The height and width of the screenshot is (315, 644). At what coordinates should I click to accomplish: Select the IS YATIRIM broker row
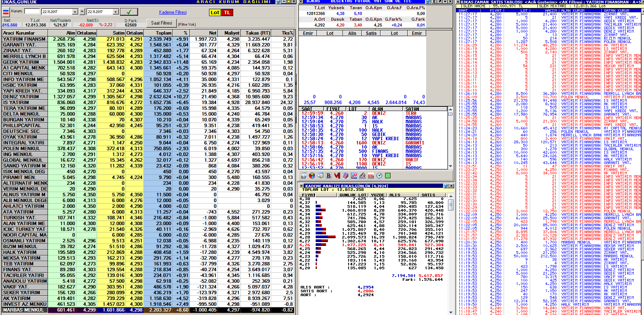(148, 102)
